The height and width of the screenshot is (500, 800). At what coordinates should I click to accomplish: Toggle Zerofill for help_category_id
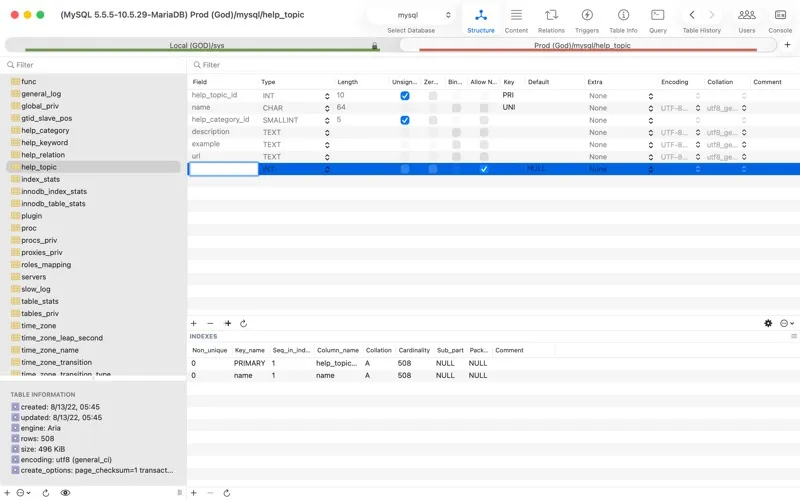pyautogui.click(x=433, y=120)
